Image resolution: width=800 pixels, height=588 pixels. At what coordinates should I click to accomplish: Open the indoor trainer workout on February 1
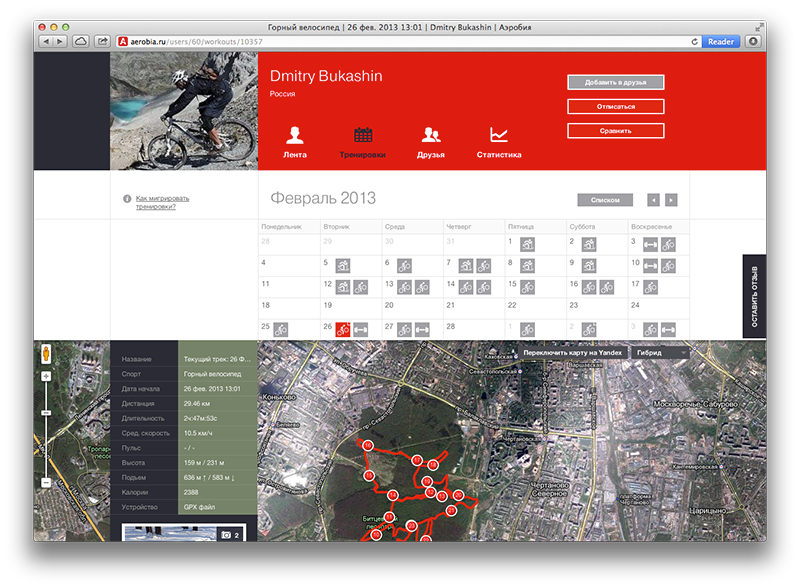pos(527,244)
